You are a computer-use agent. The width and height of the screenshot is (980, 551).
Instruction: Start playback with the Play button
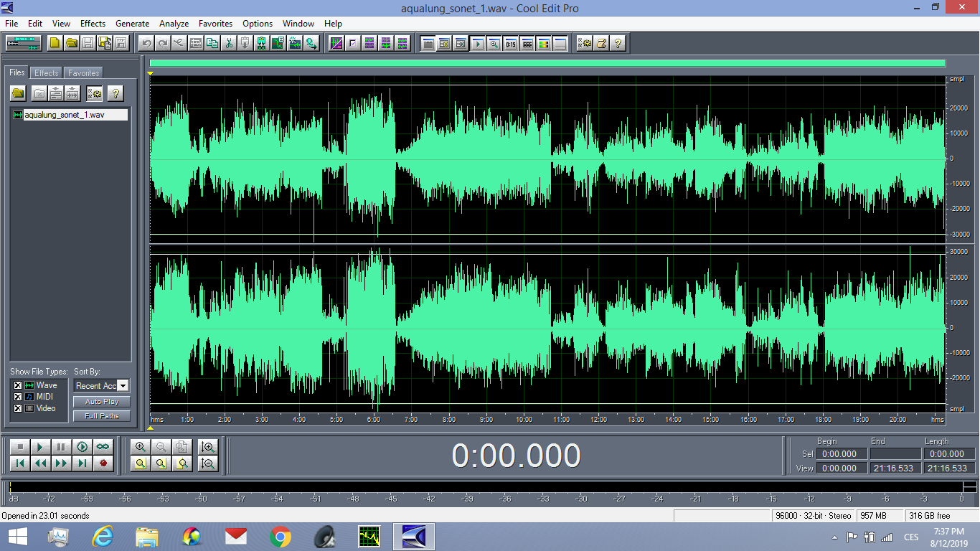pyautogui.click(x=41, y=446)
